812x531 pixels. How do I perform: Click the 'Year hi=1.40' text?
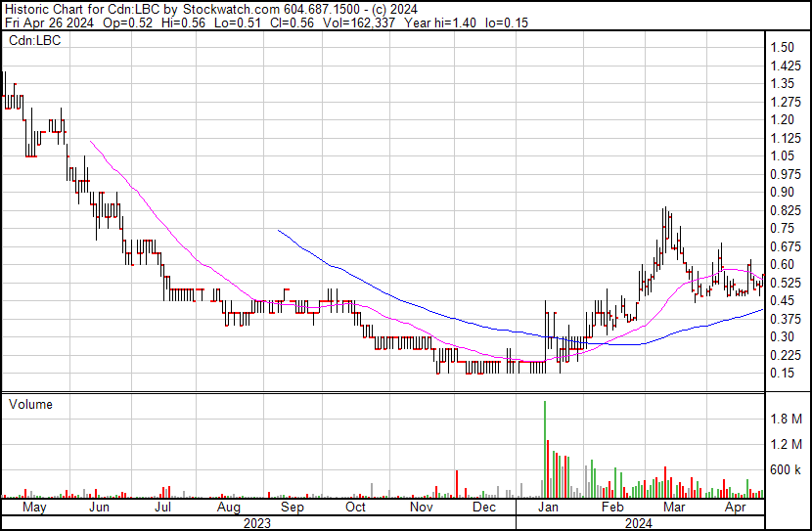440,22
